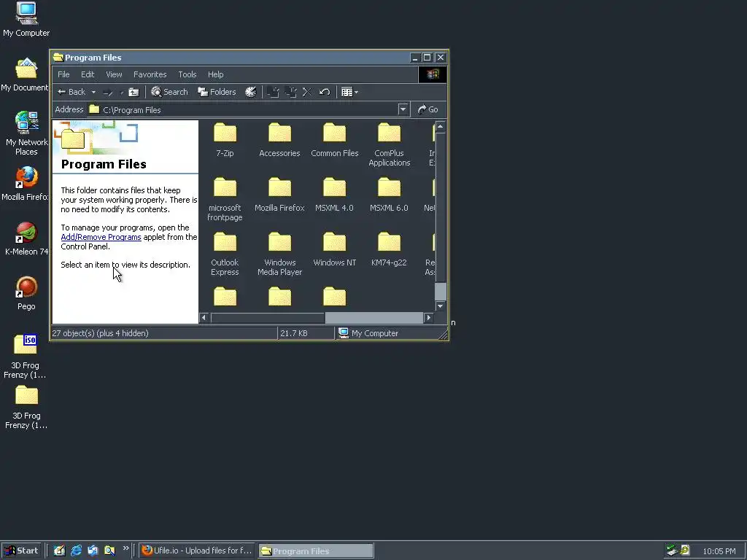Click the My Network Places desktop icon
The width and height of the screenshot is (747, 560).
pyautogui.click(x=26, y=133)
